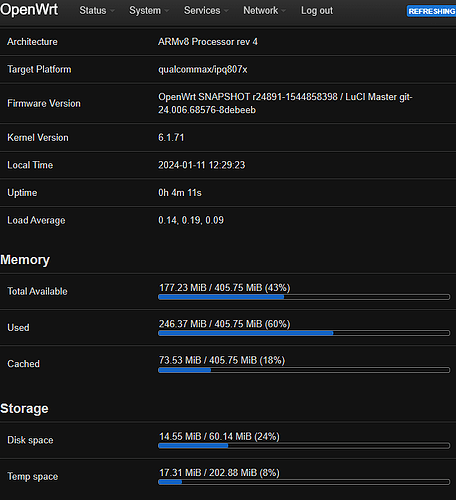456x500 pixels.
Task: Click the Target Platform value qualcommax/ipq807x
Action: point(203,69)
